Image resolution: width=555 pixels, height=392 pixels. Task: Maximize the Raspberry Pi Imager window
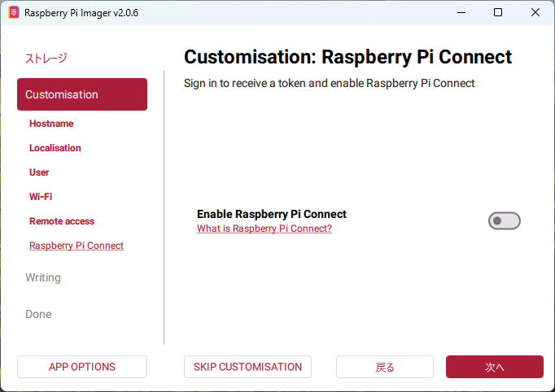click(x=498, y=13)
